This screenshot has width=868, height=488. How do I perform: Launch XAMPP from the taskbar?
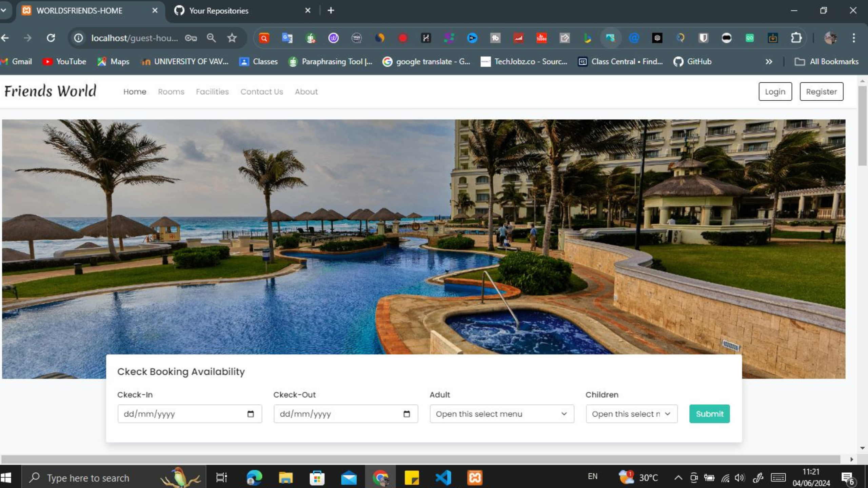click(475, 478)
